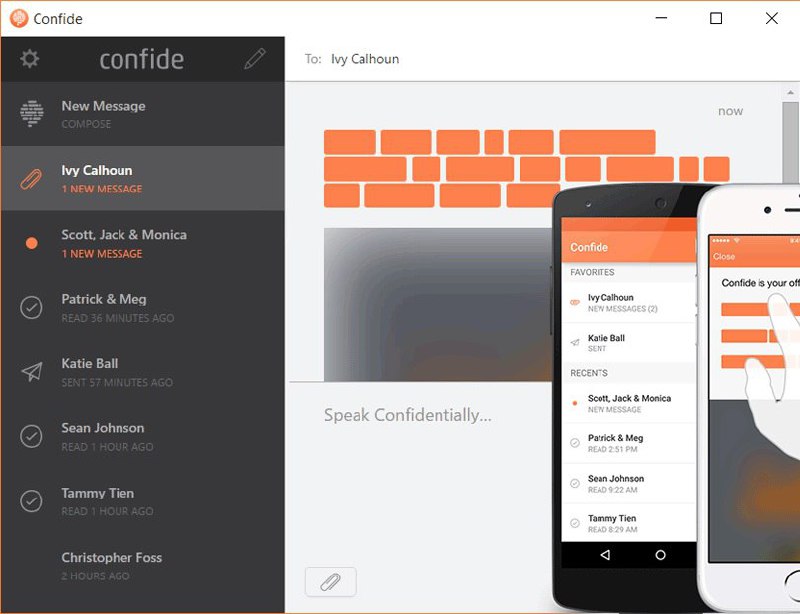
Task: Click the paperclip attachment button
Action: [x=331, y=581]
